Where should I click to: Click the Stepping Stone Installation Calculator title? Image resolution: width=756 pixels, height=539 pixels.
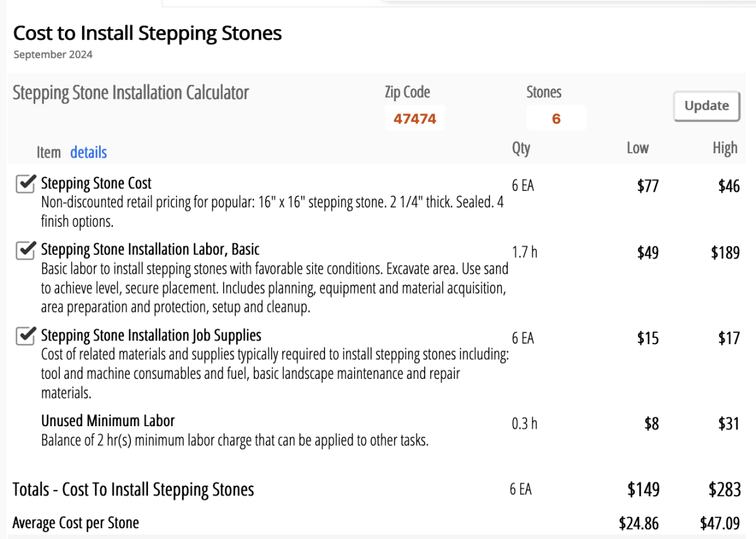(130, 93)
